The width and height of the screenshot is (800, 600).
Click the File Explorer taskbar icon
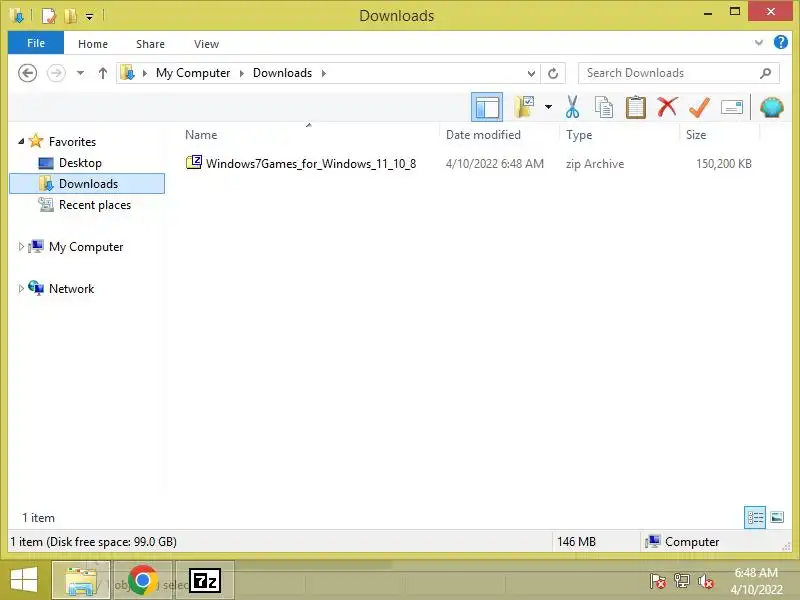click(x=81, y=581)
